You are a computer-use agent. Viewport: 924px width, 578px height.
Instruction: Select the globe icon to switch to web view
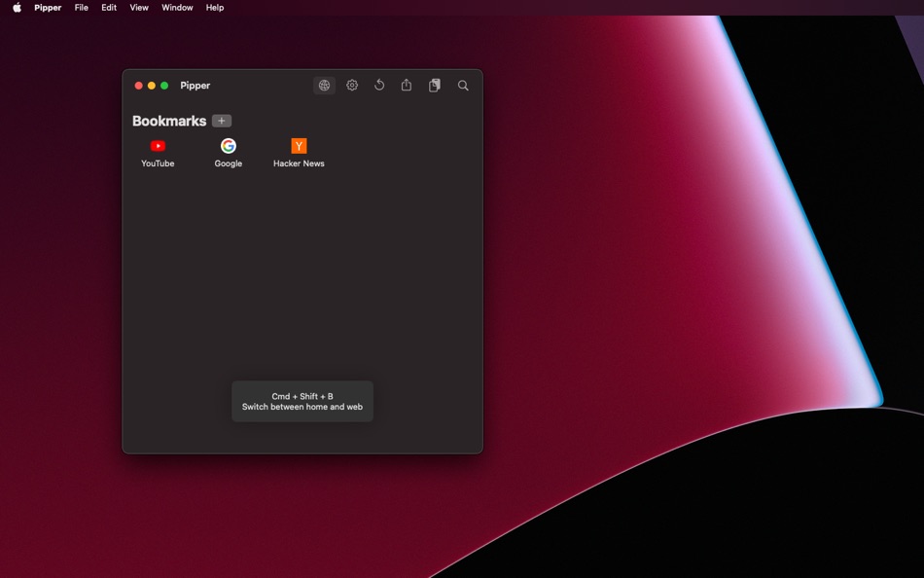coord(324,85)
